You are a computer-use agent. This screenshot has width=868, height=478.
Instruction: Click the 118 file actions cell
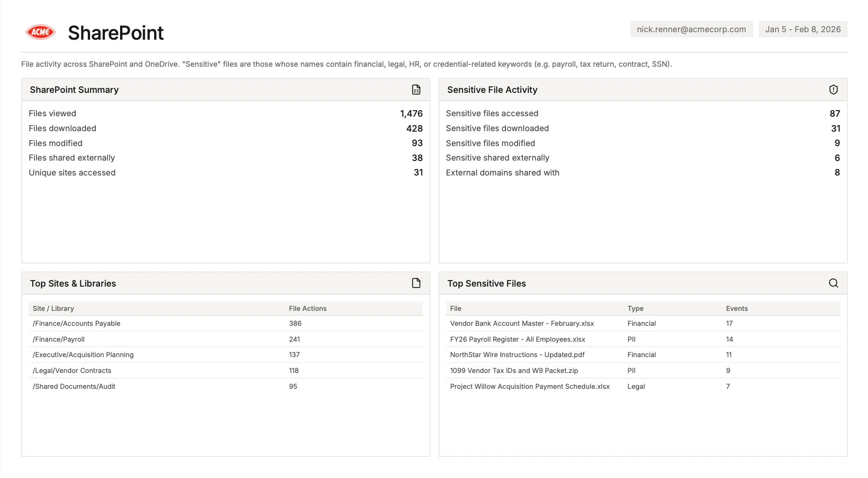pos(293,371)
